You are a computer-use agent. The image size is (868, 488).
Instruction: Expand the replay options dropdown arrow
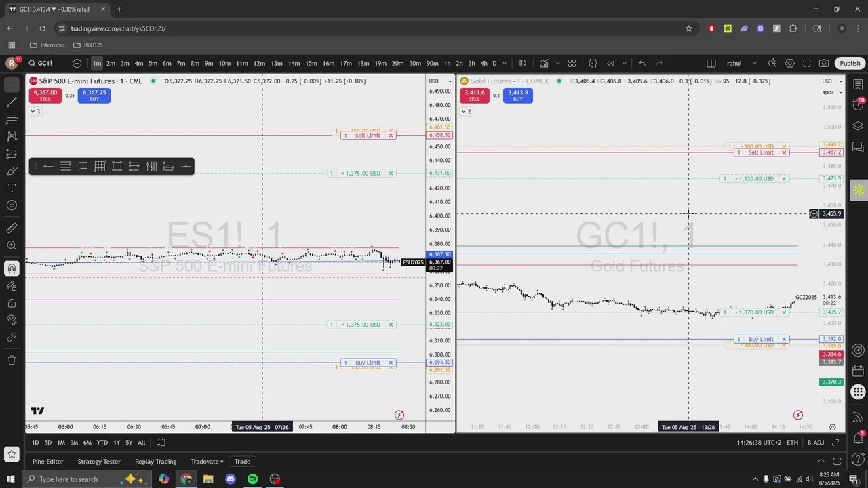[x=624, y=63]
